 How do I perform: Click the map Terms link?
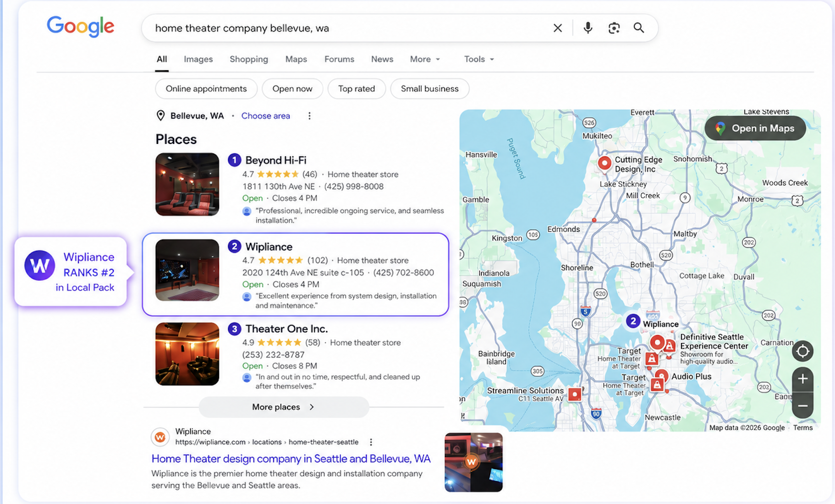802,428
